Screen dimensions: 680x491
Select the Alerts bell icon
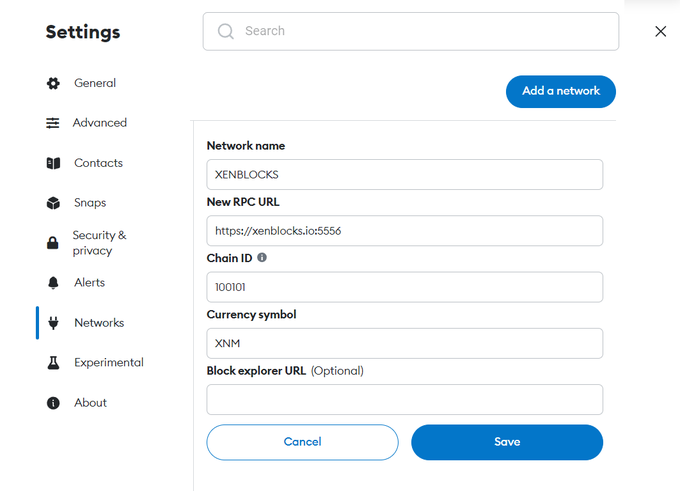click(53, 283)
